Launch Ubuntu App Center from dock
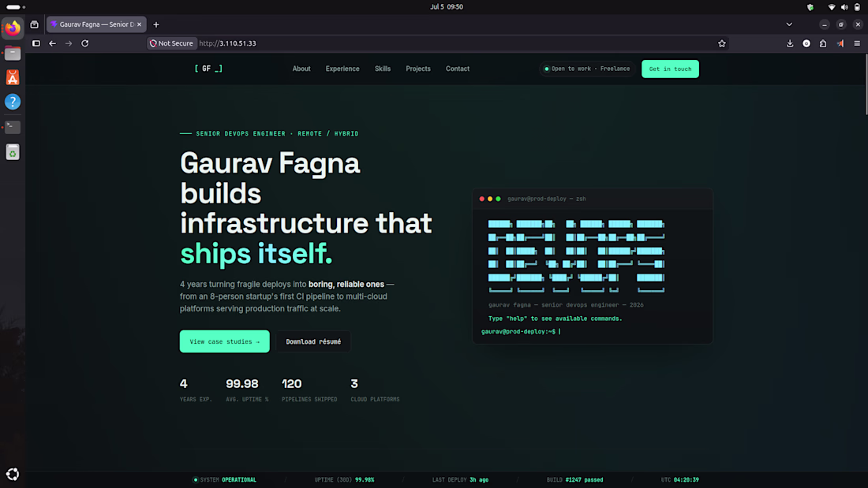Viewport: 868px width, 488px height. 13,77
